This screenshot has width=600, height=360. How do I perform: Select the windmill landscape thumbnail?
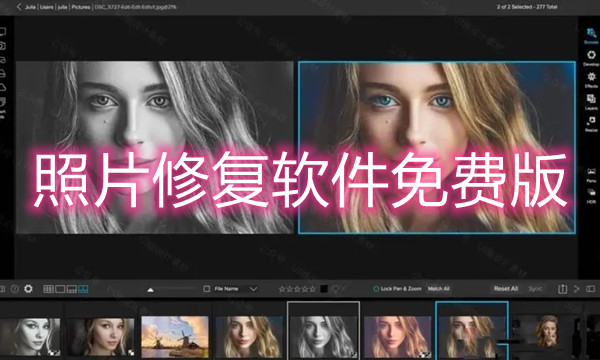[x=175, y=336]
